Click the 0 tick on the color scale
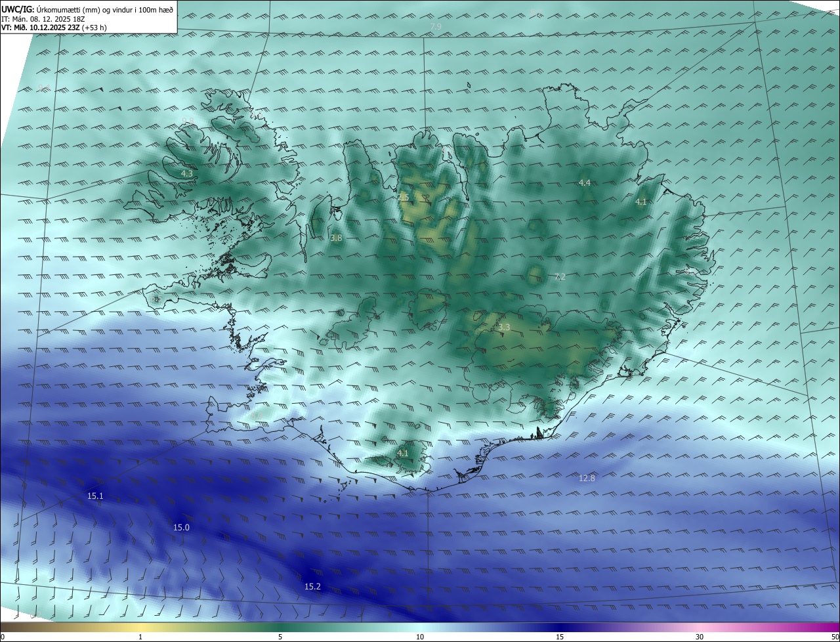The width and height of the screenshot is (840, 642). point(3,637)
